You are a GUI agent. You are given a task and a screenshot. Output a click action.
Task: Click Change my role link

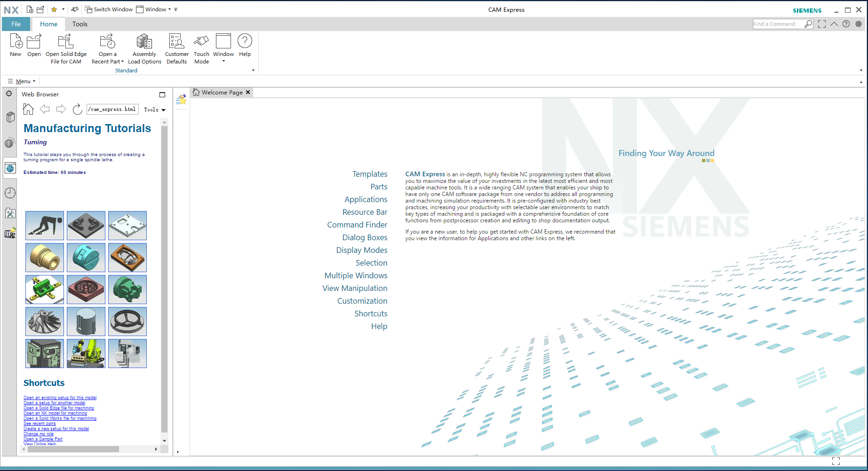[39, 434]
